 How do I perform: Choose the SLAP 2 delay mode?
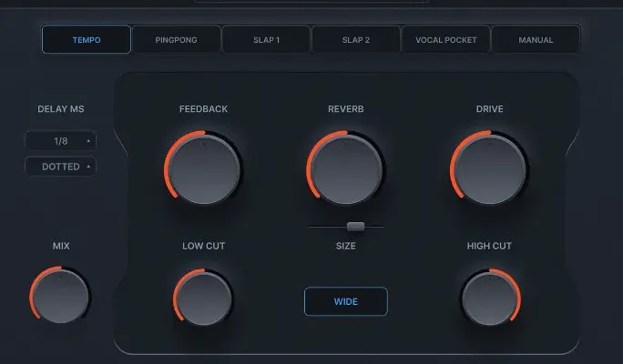355,40
